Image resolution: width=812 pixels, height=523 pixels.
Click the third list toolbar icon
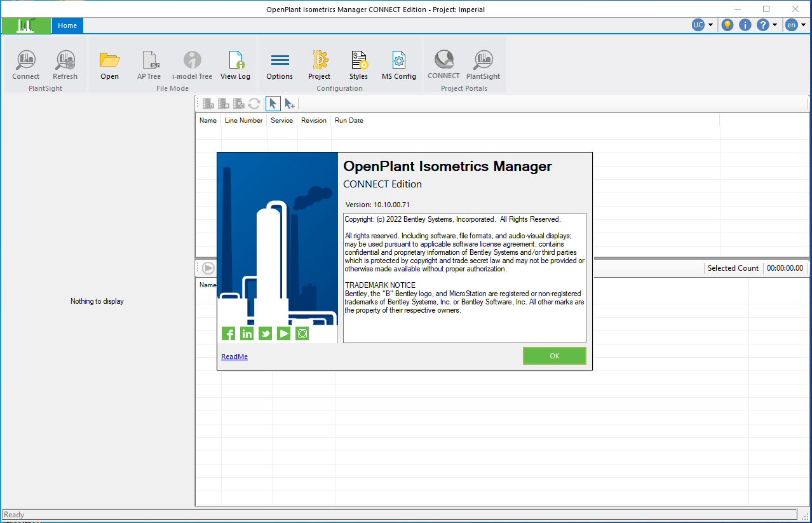(x=239, y=104)
